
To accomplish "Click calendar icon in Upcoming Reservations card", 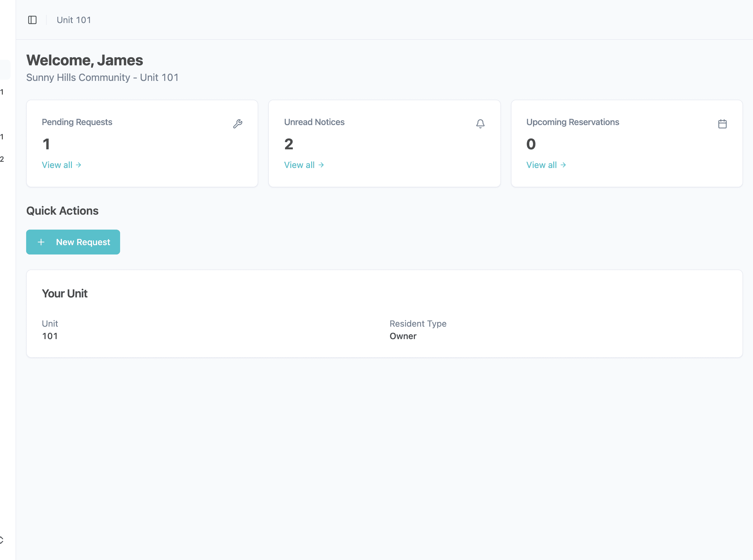I will 722,124.
